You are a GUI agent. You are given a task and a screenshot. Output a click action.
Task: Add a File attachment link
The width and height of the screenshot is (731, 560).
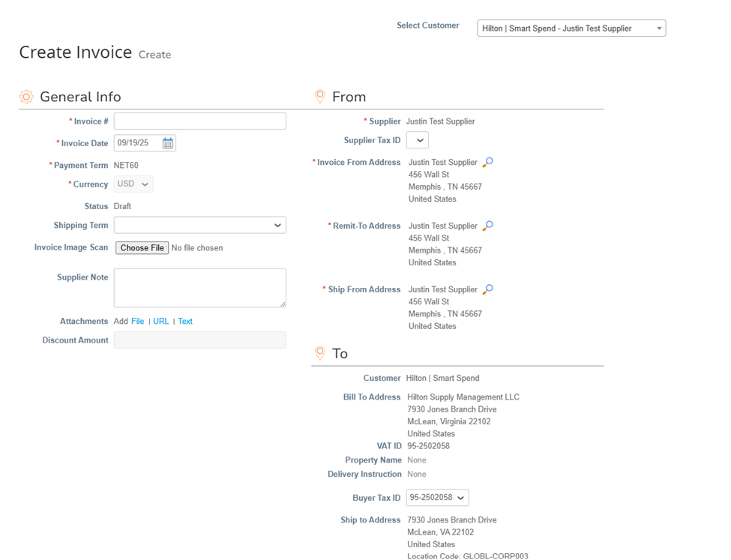click(137, 322)
